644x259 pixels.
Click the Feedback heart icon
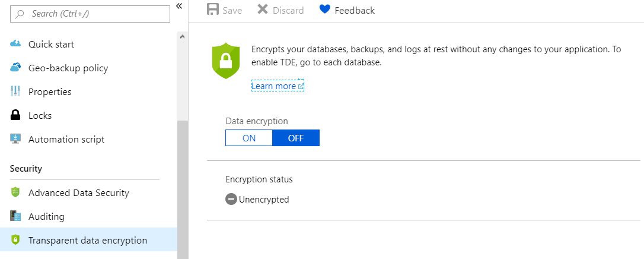[x=324, y=10]
